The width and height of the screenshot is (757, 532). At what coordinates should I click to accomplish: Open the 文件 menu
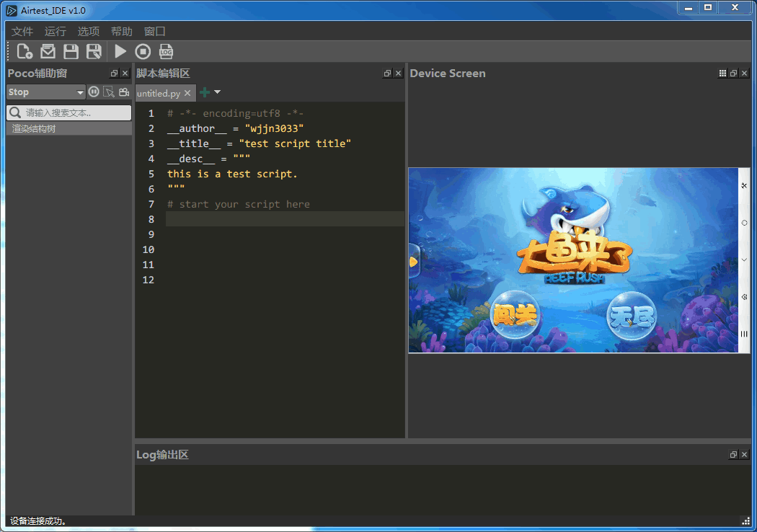pos(22,32)
